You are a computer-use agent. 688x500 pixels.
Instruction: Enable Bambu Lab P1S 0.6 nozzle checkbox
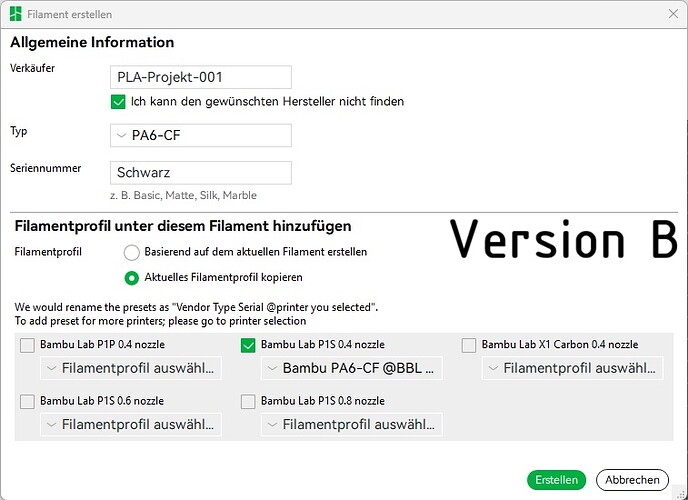tap(27, 401)
